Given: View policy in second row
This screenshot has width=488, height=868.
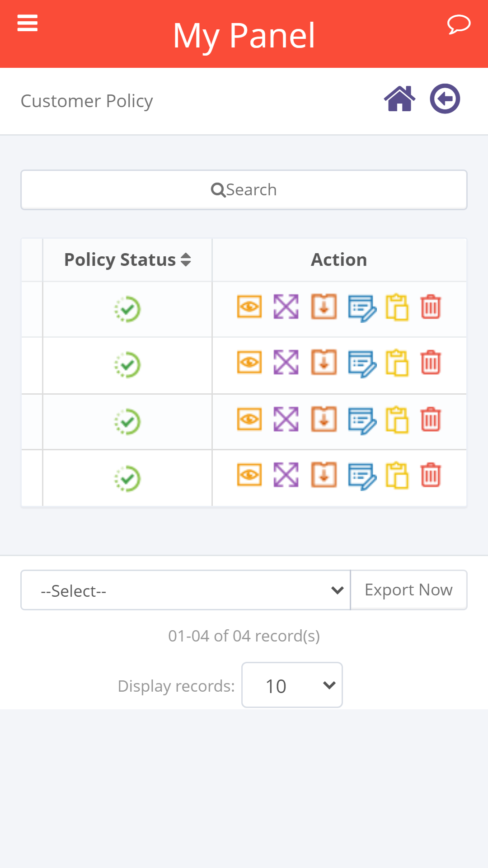Looking at the screenshot, I should pos(249,363).
